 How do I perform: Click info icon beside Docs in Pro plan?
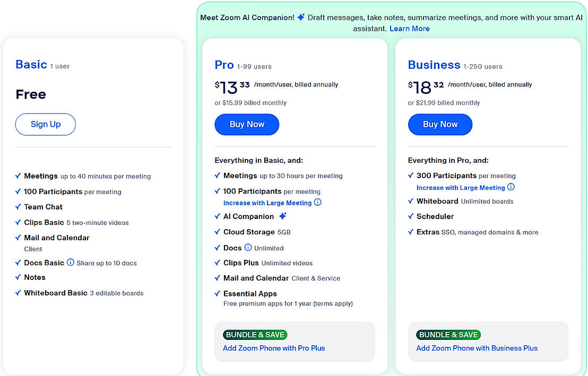(x=248, y=248)
